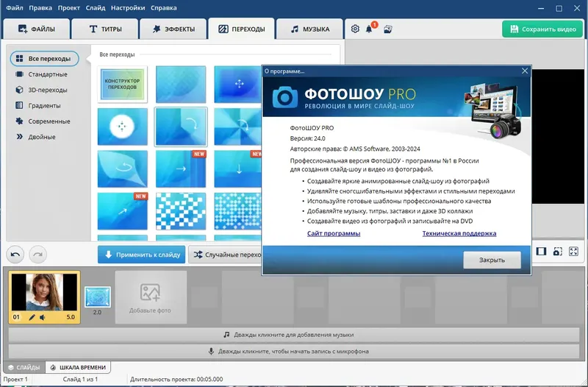Click the photo gallery icon near bell
This screenshot has height=387, width=588.
tap(388, 29)
